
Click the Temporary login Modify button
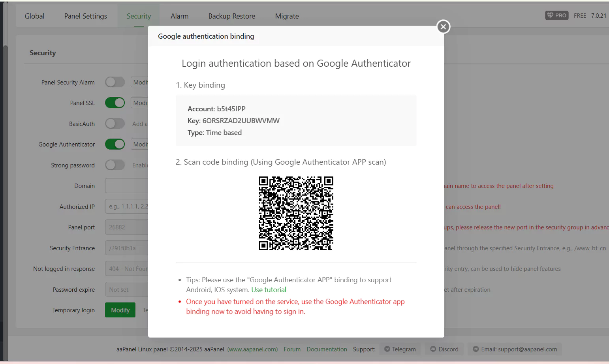120,310
